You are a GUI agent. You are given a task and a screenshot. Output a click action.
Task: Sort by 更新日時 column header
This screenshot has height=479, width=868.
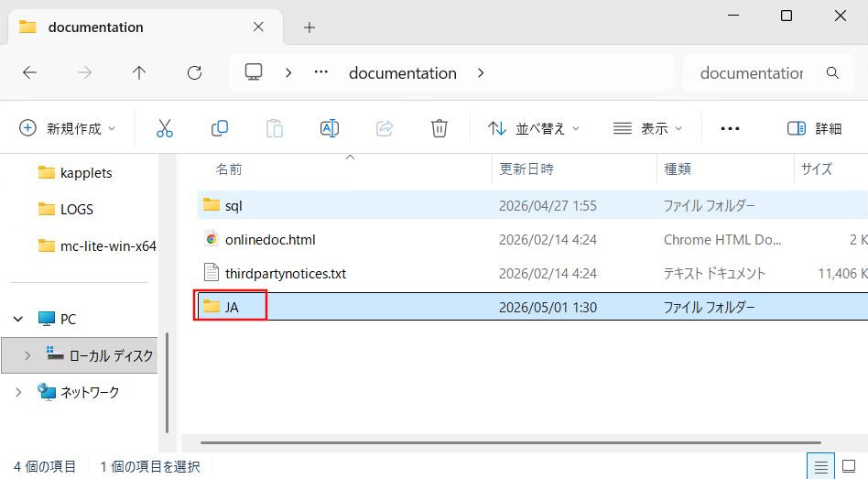point(575,169)
